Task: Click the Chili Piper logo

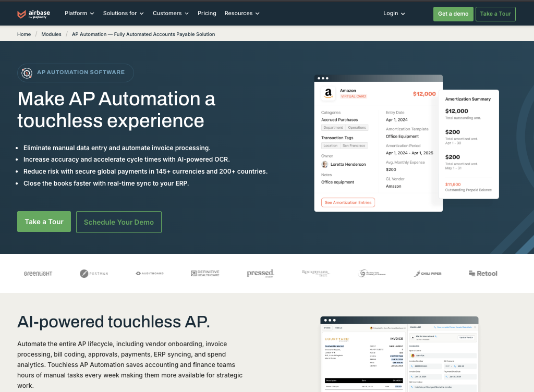Action: coord(428,273)
